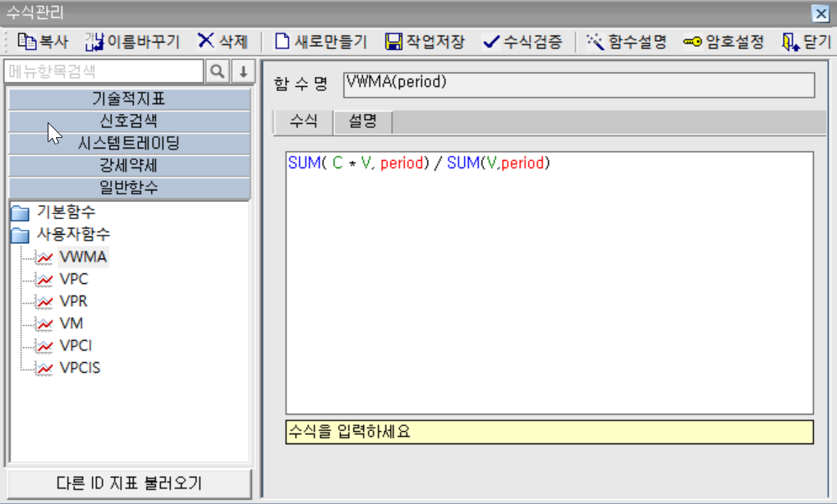Expand the 기본함수 folder
This screenshot has width=837, height=504.
66,213
